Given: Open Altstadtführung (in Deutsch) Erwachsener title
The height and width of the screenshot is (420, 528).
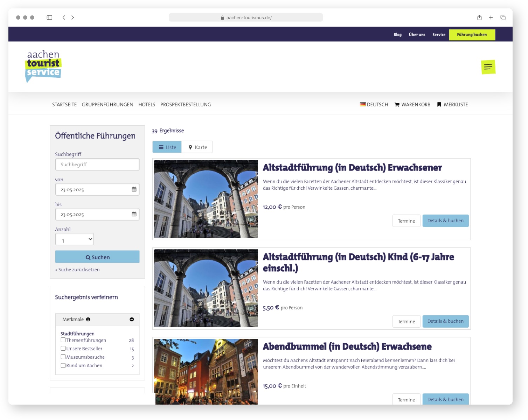Looking at the screenshot, I should (352, 168).
